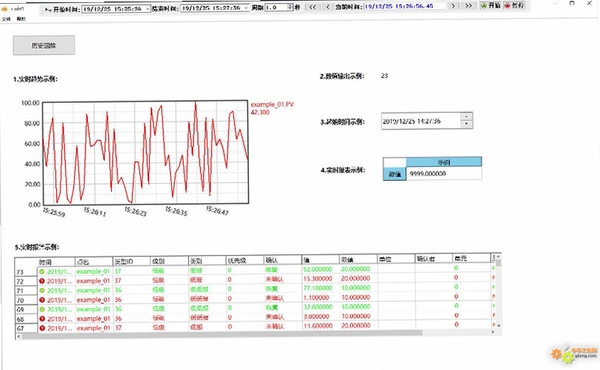Click the 确认 column header
The image size is (600, 370).
click(x=282, y=260)
